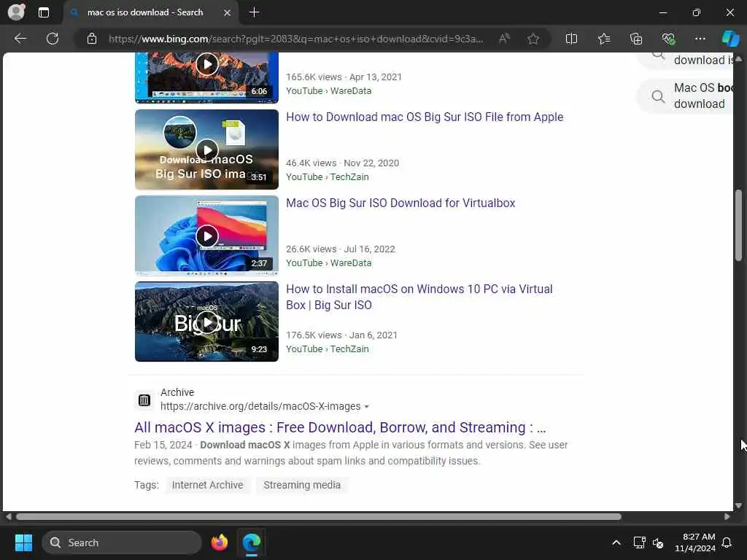This screenshot has height=560, width=747.
Task: Launch Firefox from the taskbar
Action: pyautogui.click(x=219, y=542)
